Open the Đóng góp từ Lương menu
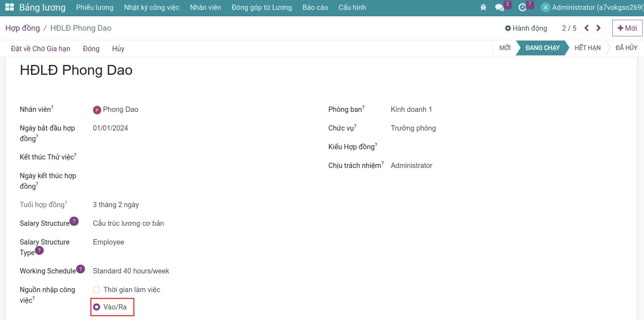Viewport: 644px width, 320px height. point(262,7)
